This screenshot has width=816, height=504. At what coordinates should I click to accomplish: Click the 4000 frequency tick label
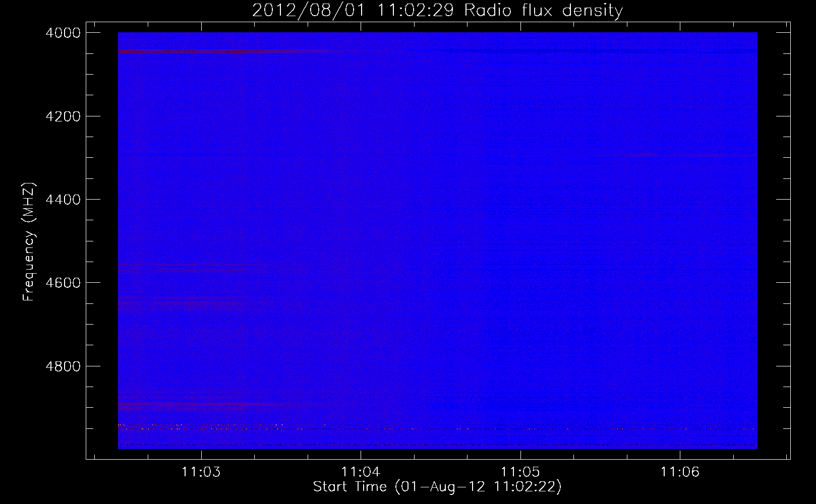(63, 33)
